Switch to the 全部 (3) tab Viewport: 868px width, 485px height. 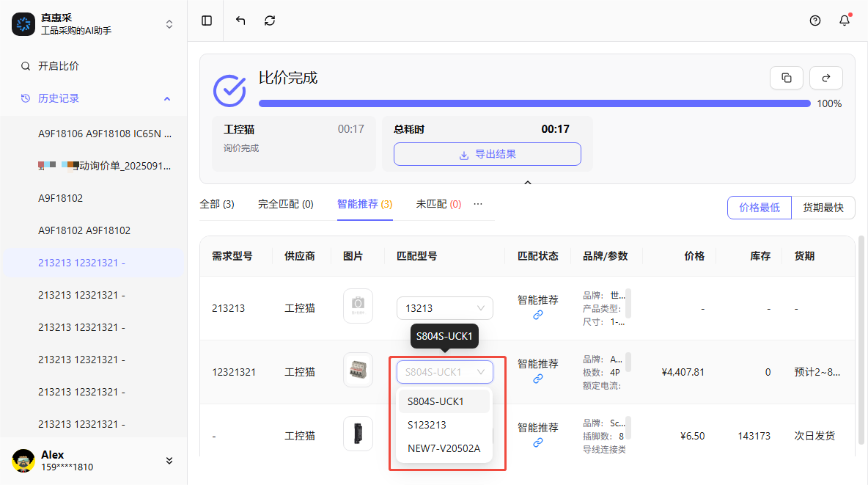tap(217, 204)
